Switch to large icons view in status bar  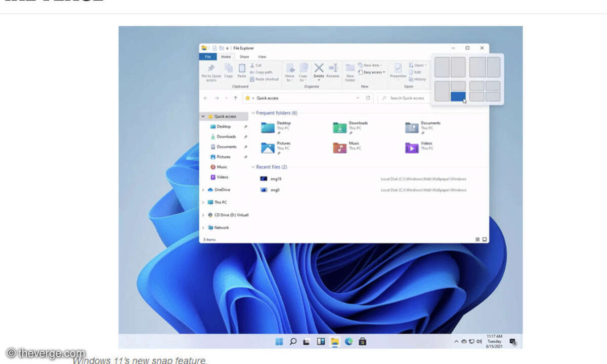[485, 239]
